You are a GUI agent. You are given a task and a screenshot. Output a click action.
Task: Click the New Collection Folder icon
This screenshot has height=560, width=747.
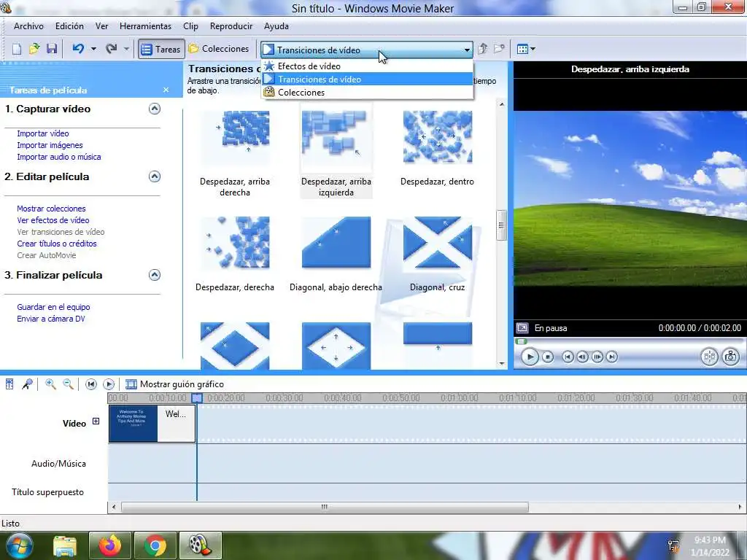pos(499,49)
